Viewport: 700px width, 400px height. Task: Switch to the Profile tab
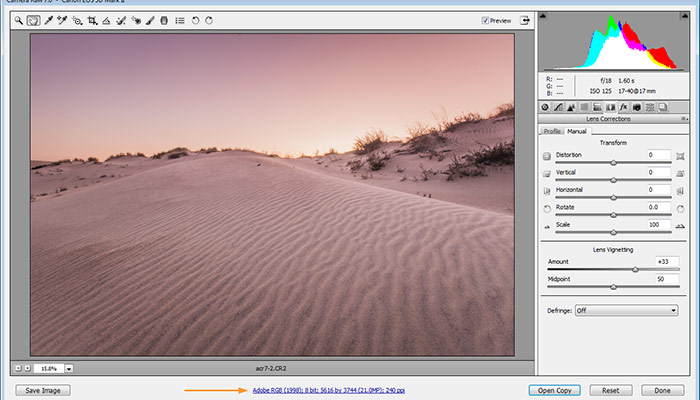tap(552, 131)
